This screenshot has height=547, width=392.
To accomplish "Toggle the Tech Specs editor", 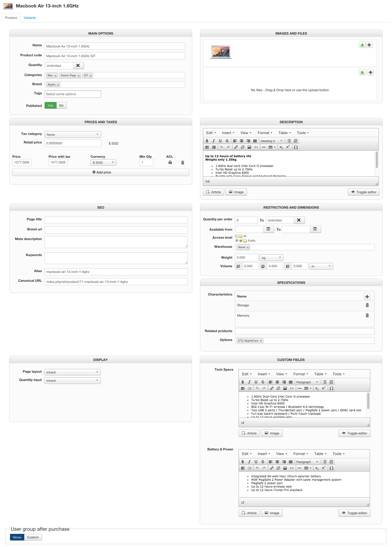I will pos(355,433).
